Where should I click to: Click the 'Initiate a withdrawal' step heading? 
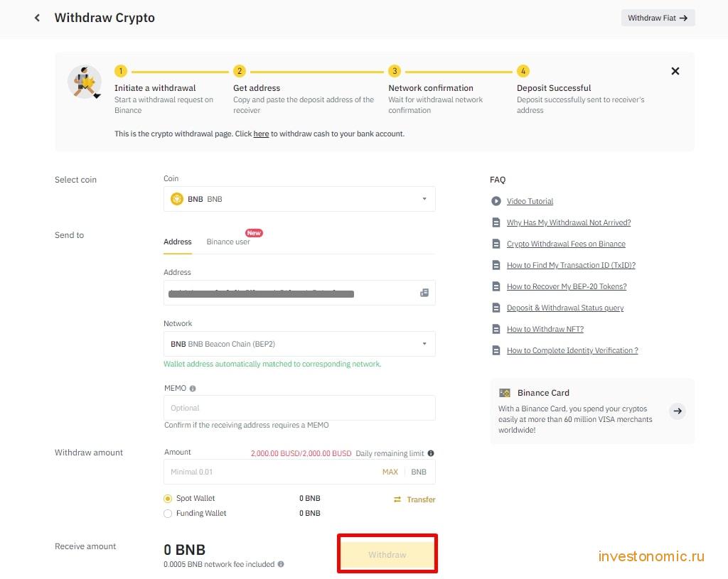coord(155,88)
